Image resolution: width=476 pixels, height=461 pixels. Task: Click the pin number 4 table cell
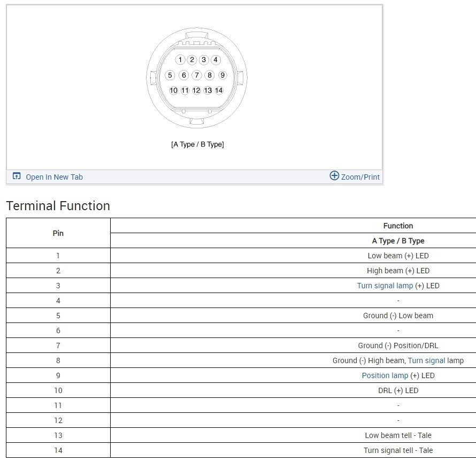[58, 301]
